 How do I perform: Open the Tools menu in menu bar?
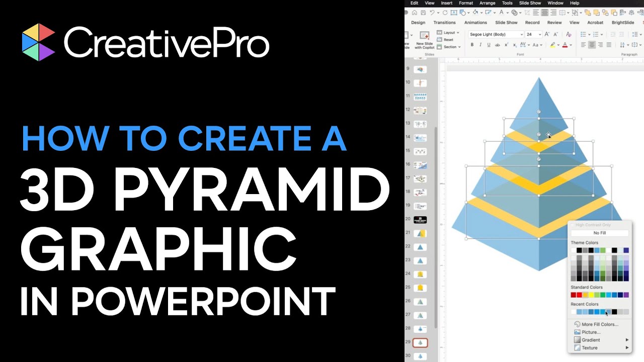(x=507, y=3)
